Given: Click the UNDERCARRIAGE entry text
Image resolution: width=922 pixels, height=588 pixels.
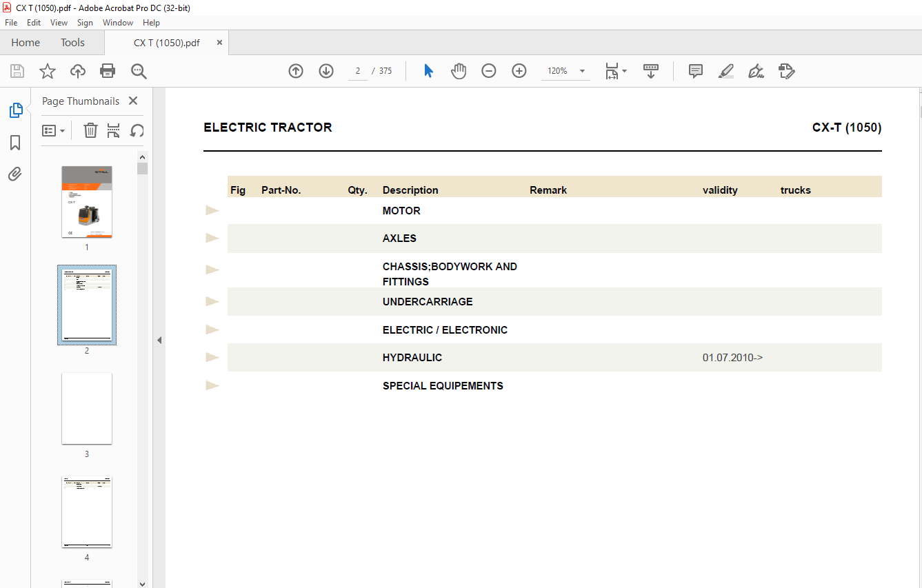Looking at the screenshot, I should coord(428,302).
